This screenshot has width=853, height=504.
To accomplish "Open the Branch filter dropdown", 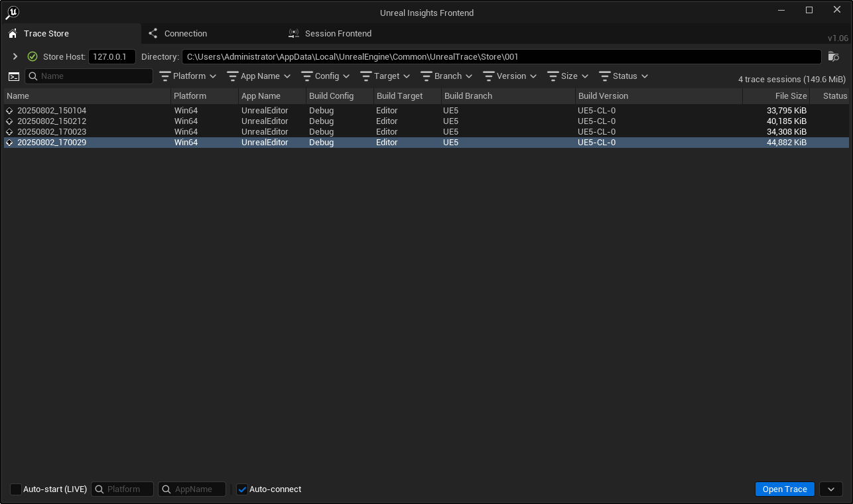I will coord(447,76).
